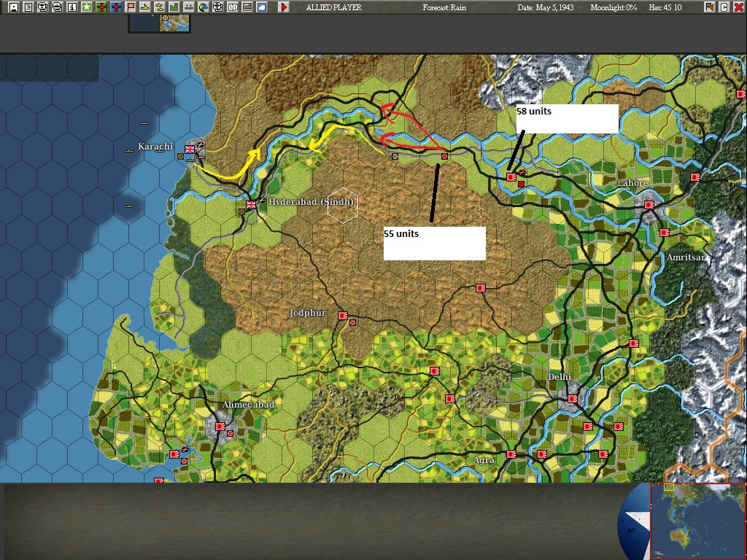The image size is (747, 560).
Task: Click the 'Date: May 5, 1943' text
Action: pyautogui.click(x=546, y=7)
